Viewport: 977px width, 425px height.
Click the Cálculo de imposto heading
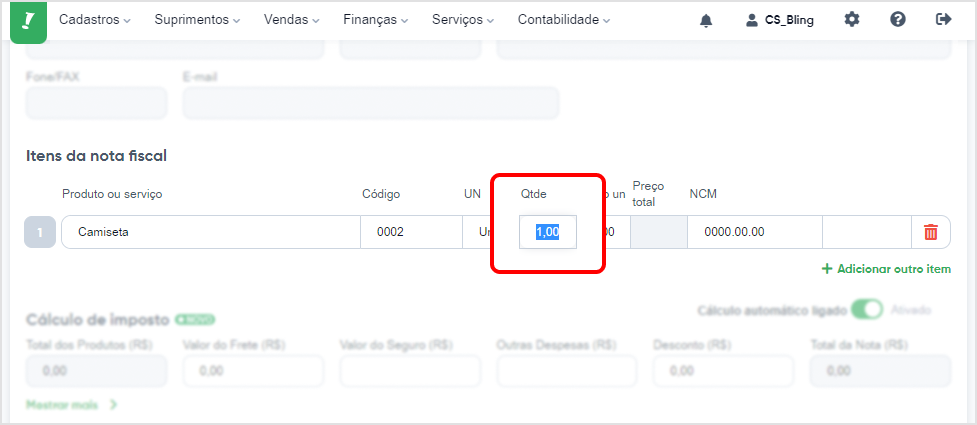98,320
